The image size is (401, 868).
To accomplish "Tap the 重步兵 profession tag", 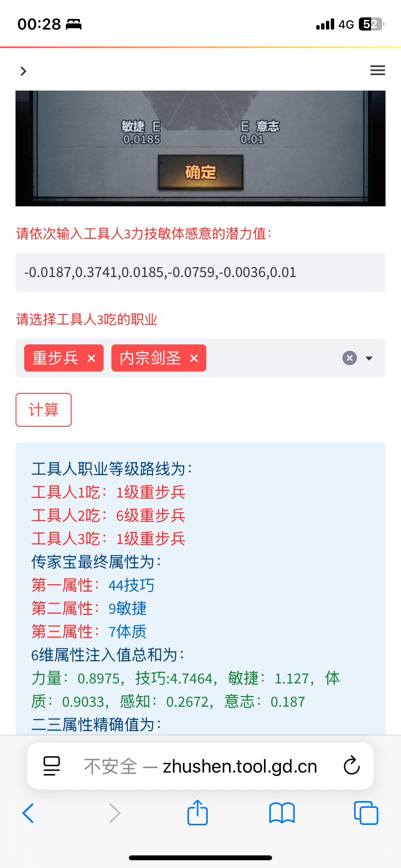I will coord(55,358).
